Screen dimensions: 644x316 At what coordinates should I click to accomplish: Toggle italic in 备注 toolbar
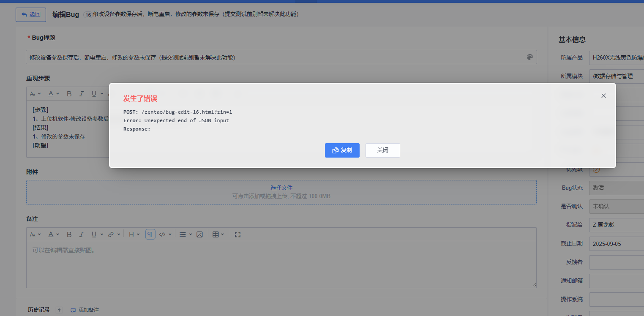tap(82, 234)
